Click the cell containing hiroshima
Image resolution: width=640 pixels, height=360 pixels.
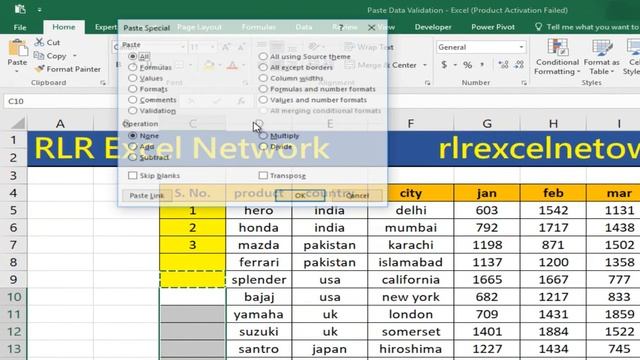click(x=411, y=349)
